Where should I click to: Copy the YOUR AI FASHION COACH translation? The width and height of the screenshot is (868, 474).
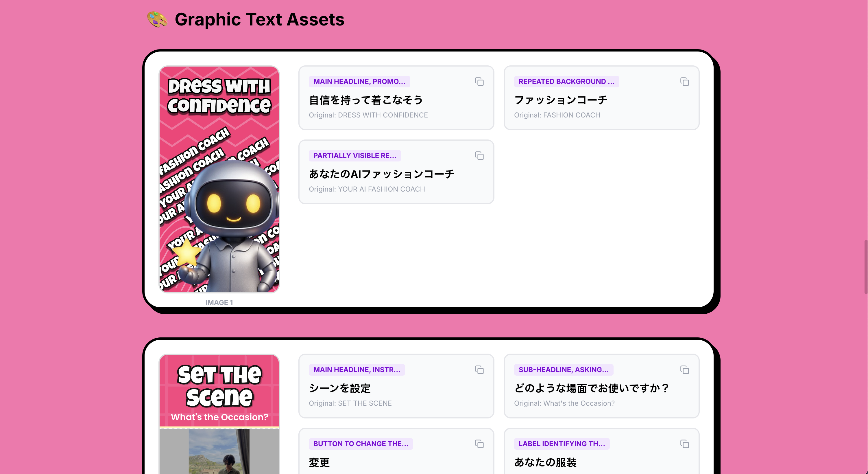tap(479, 156)
